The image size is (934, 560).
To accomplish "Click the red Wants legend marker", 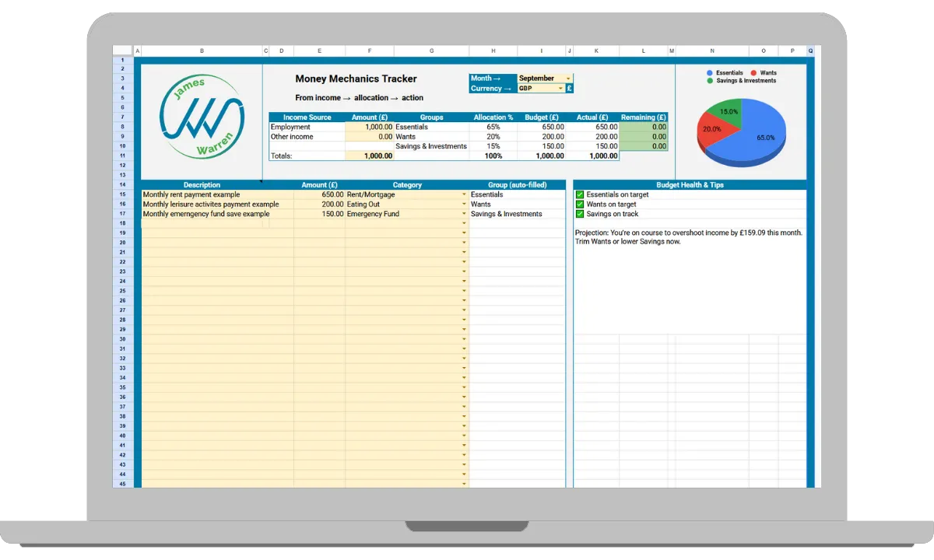I will pos(753,72).
